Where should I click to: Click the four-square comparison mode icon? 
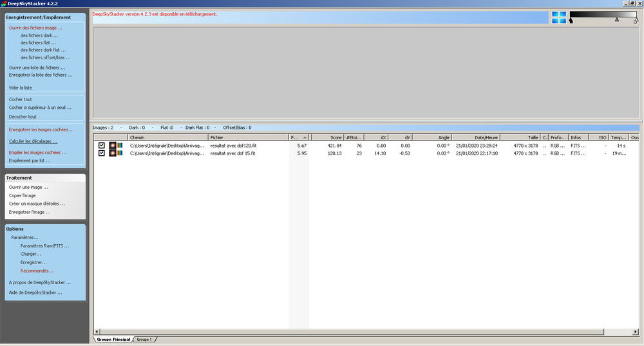click(x=558, y=17)
